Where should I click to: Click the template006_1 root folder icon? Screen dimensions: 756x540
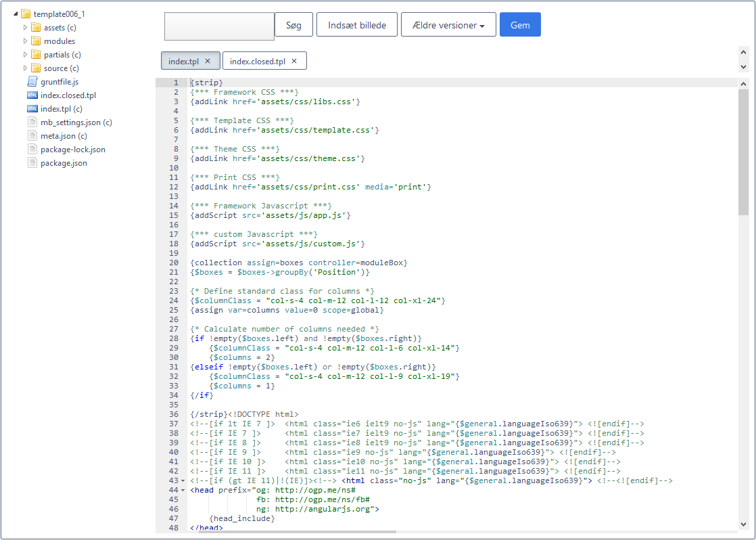coord(26,14)
